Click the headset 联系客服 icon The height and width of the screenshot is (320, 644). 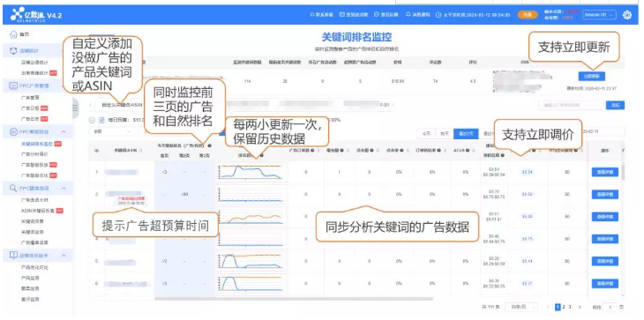click(x=312, y=15)
